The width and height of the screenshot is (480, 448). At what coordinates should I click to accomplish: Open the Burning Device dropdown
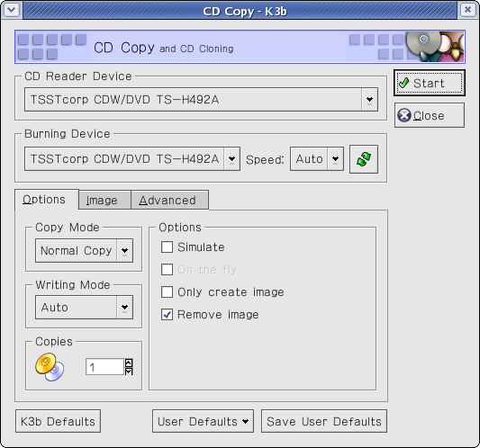coord(132,158)
